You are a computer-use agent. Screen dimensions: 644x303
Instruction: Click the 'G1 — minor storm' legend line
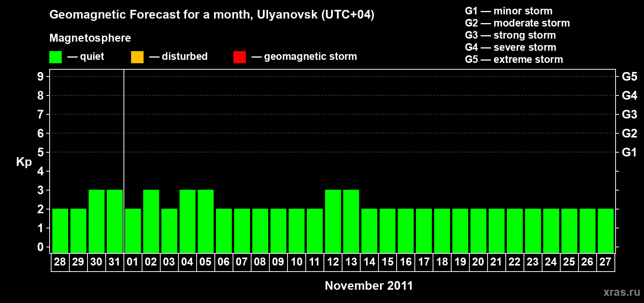509,11
